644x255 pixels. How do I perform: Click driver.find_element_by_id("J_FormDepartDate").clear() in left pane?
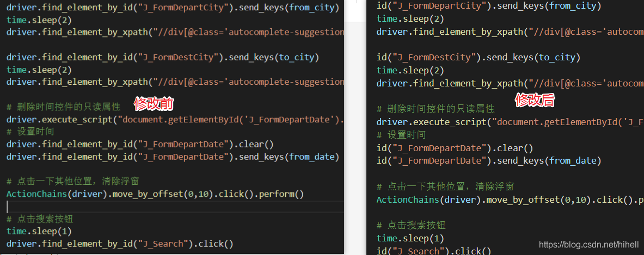point(140,144)
